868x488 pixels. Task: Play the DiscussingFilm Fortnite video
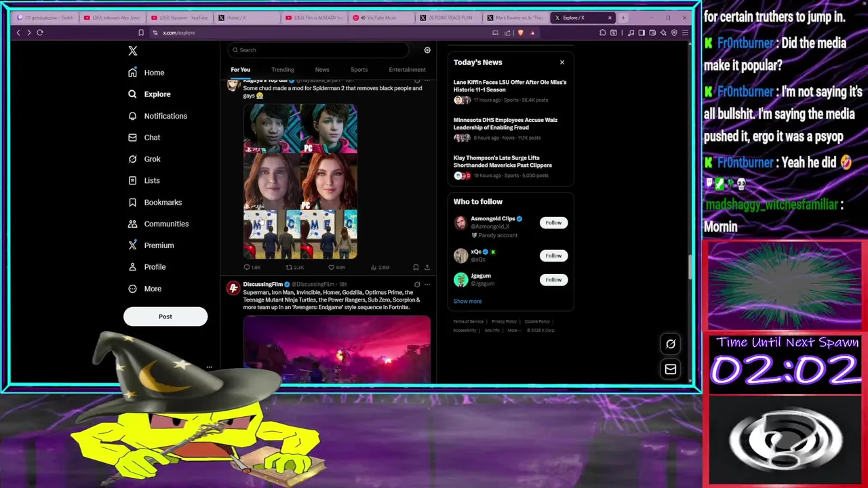point(337,350)
